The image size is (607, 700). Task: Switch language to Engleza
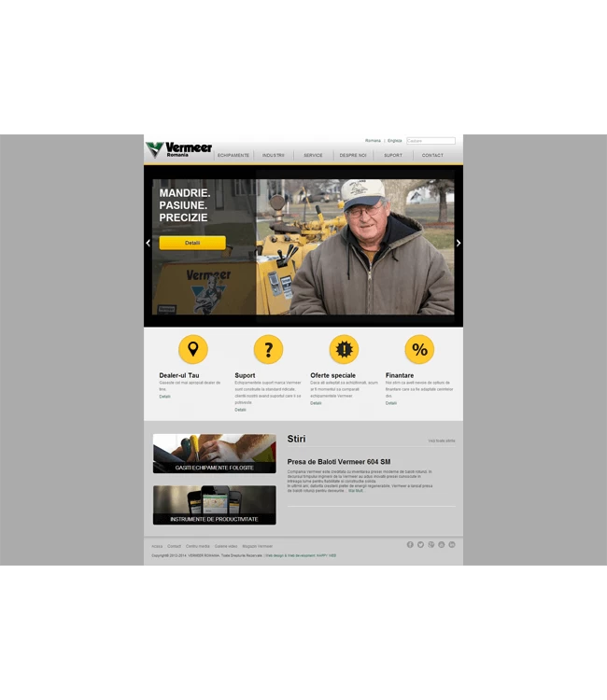coord(395,141)
